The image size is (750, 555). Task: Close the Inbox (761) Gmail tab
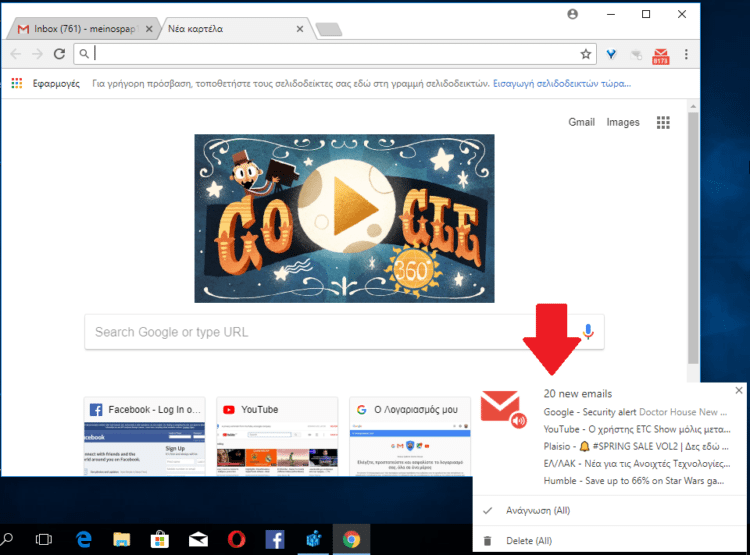149,29
